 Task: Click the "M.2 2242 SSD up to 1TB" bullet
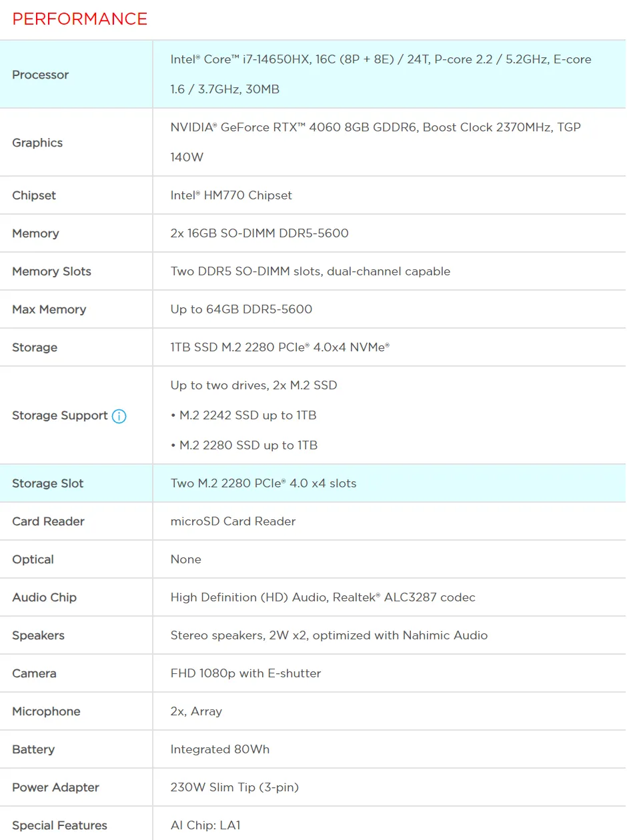243,415
